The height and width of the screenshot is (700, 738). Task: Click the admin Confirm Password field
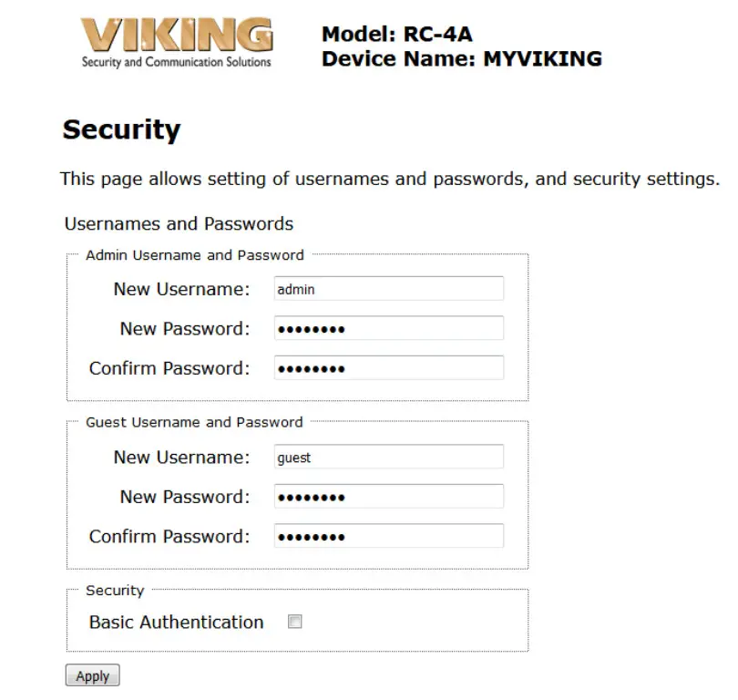(x=389, y=366)
